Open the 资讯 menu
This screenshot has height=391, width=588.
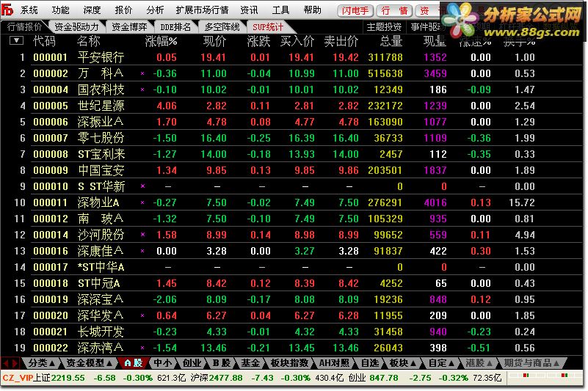249,10
